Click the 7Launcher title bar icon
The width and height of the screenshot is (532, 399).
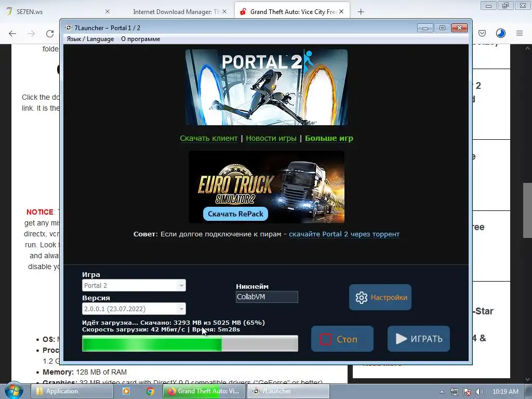click(69, 28)
